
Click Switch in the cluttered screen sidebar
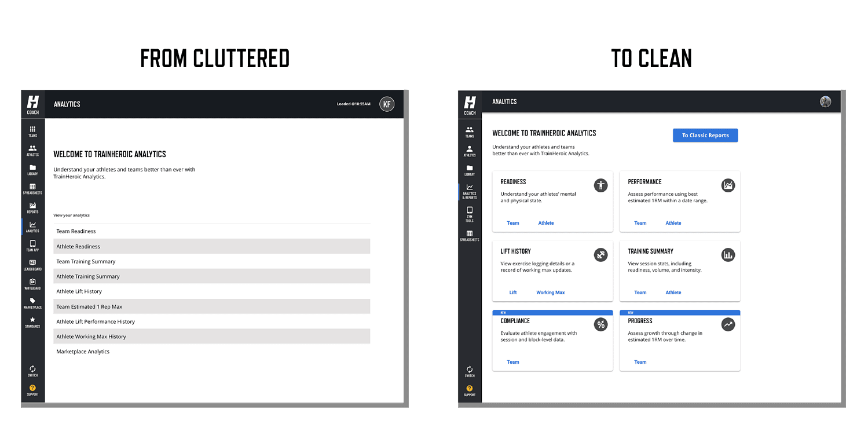pyautogui.click(x=32, y=371)
